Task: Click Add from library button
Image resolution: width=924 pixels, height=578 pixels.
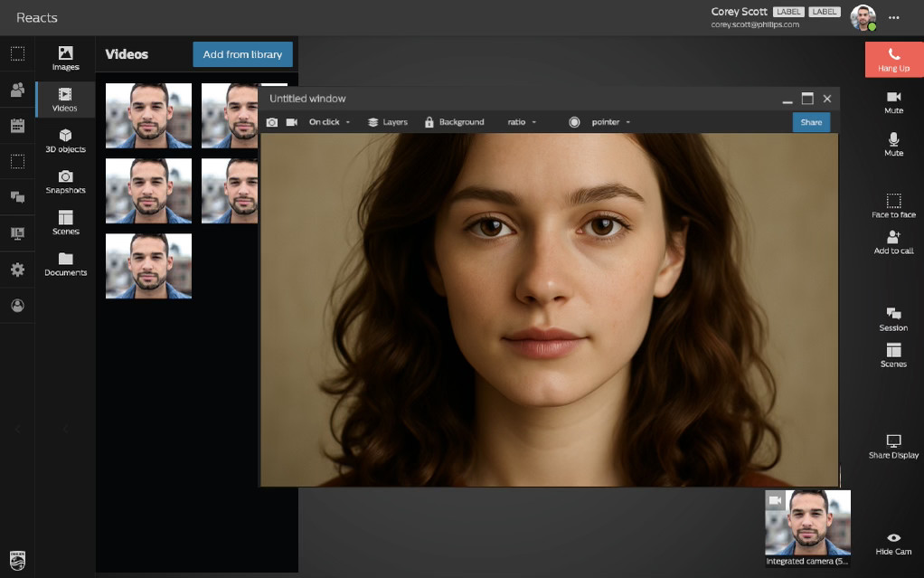Action: [243, 54]
